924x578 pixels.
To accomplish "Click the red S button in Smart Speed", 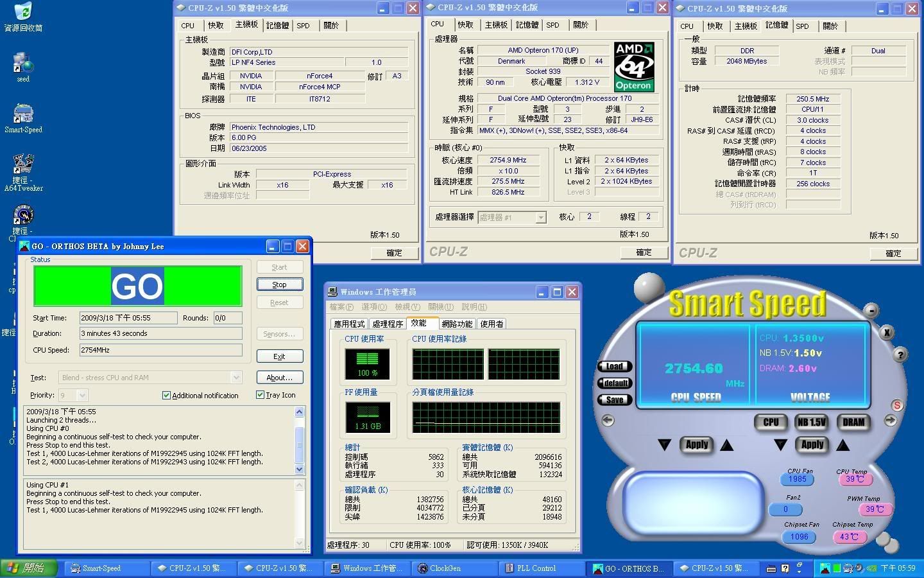I will click(897, 405).
